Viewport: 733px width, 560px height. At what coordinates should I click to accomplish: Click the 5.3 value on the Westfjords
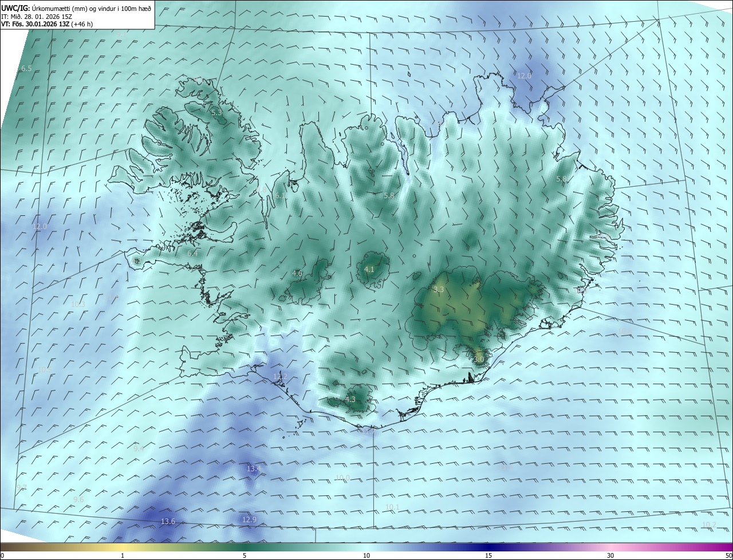tap(216, 113)
